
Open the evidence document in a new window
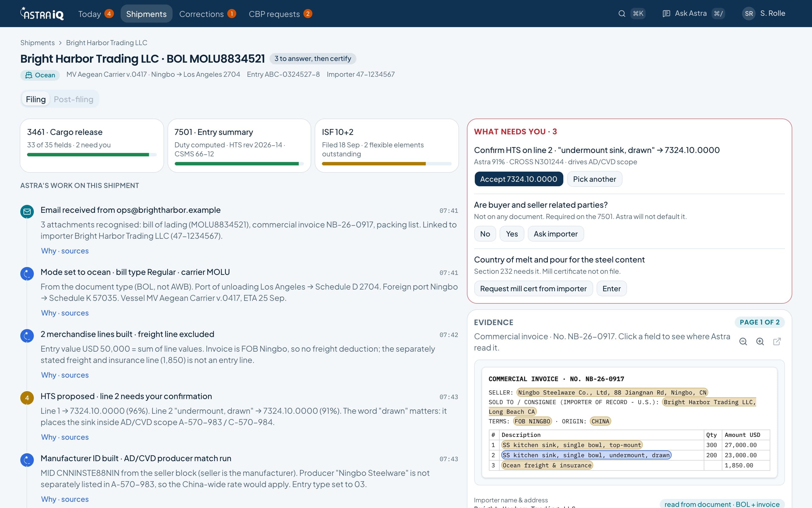777,342
